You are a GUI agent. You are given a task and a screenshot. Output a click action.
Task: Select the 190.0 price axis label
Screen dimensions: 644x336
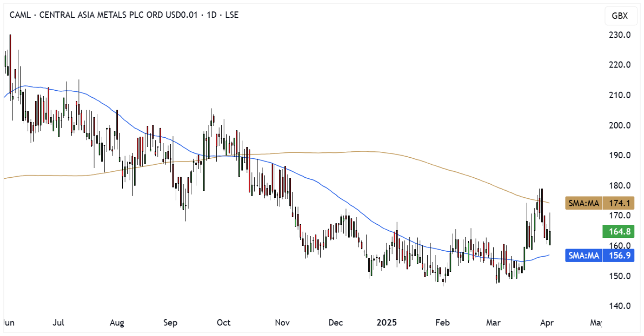pyautogui.click(x=619, y=155)
